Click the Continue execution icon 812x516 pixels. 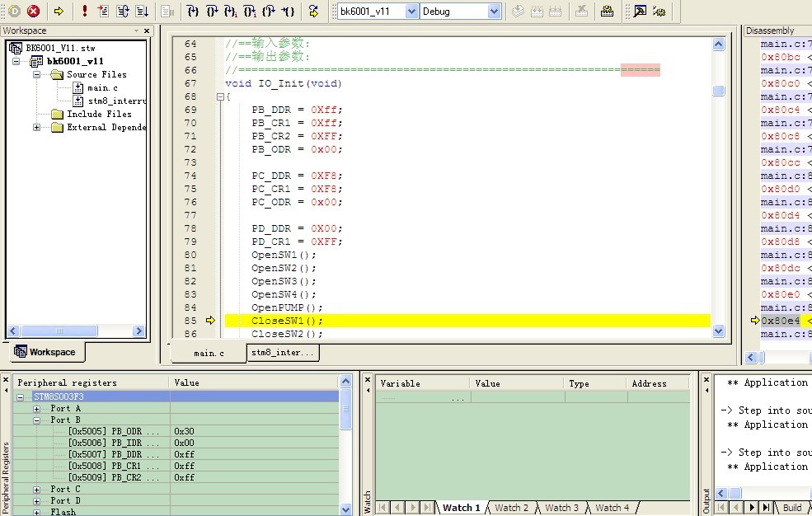pyautogui.click(x=141, y=11)
